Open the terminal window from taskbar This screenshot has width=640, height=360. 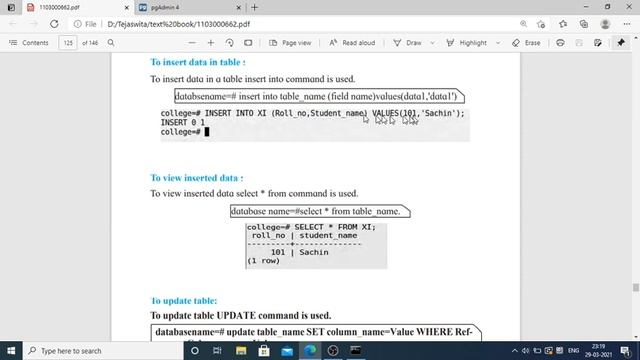click(x=356, y=351)
